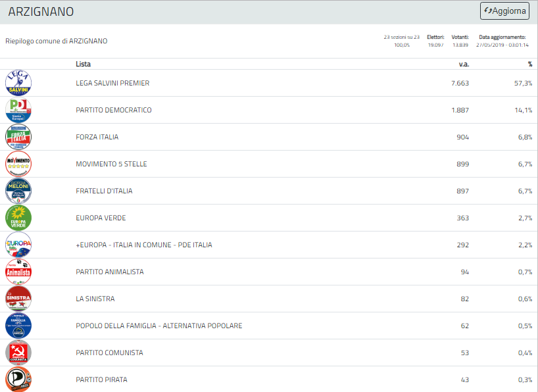
Task: Select the EUROPA VERDE list name
Action: point(101,218)
